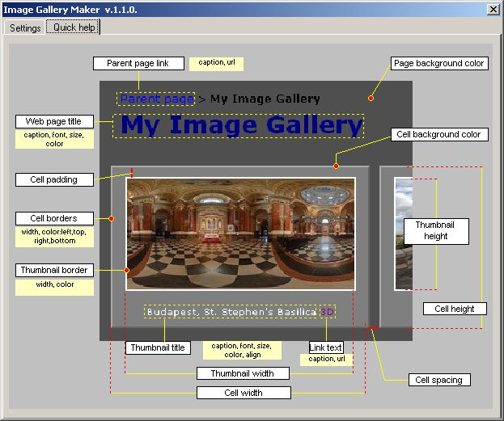Click the 'width, color' note under Thumbnail border
The width and height of the screenshot is (504, 421).
pyautogui.click(x=55, y=287)
